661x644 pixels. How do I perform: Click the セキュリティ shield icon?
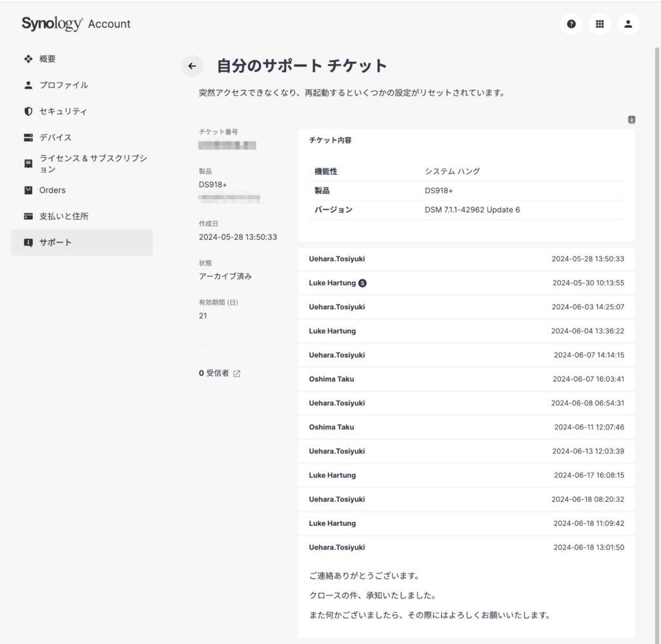click(28, 111)
